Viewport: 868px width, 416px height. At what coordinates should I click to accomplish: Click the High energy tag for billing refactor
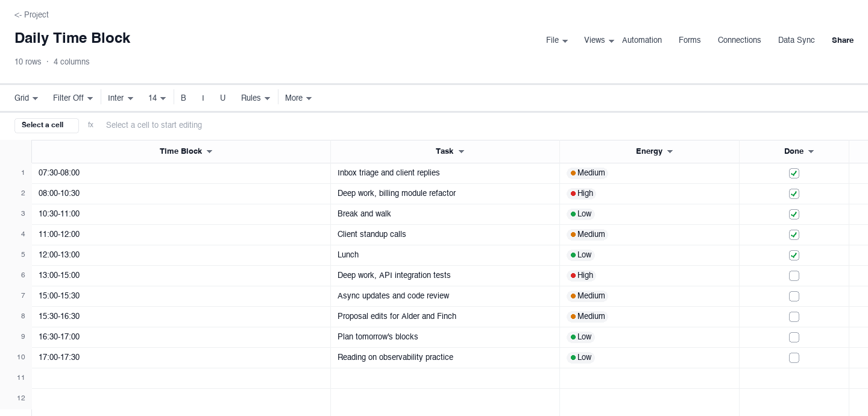click(582, 194)
